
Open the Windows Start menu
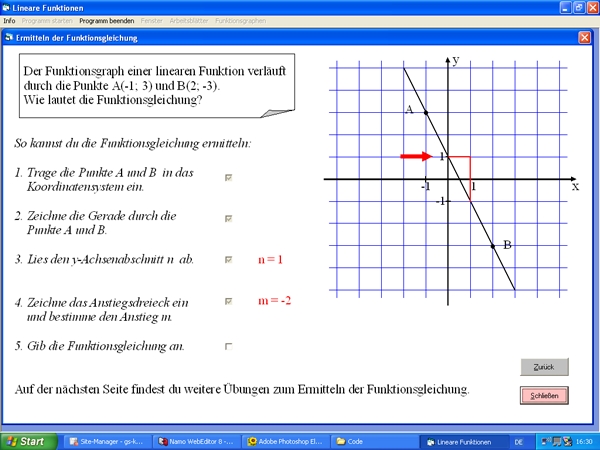tap(27, 441)
